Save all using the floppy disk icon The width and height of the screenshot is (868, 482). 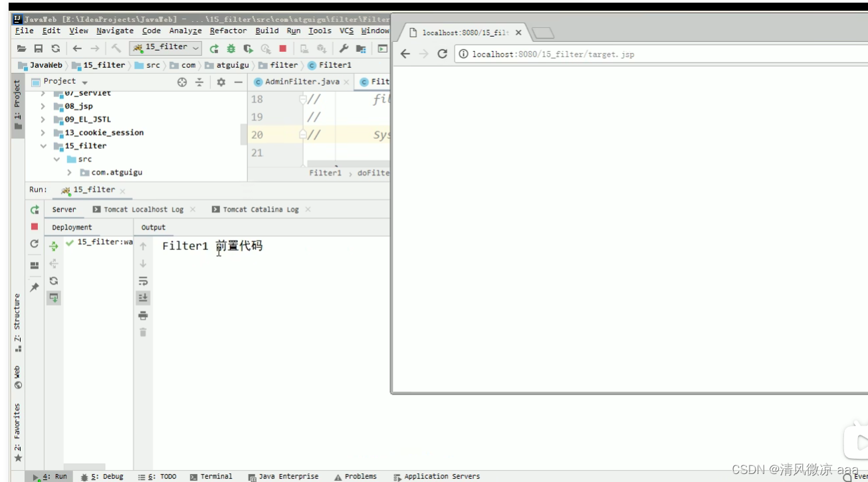39,49
